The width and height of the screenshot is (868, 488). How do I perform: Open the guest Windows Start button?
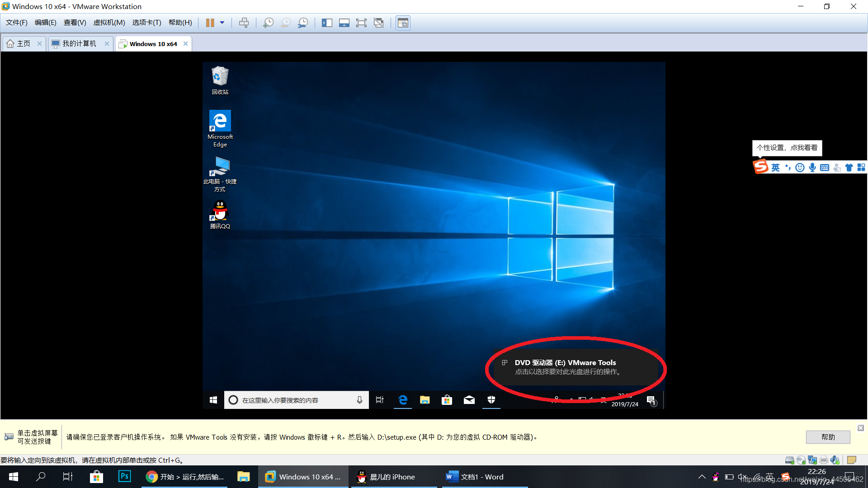213,400
